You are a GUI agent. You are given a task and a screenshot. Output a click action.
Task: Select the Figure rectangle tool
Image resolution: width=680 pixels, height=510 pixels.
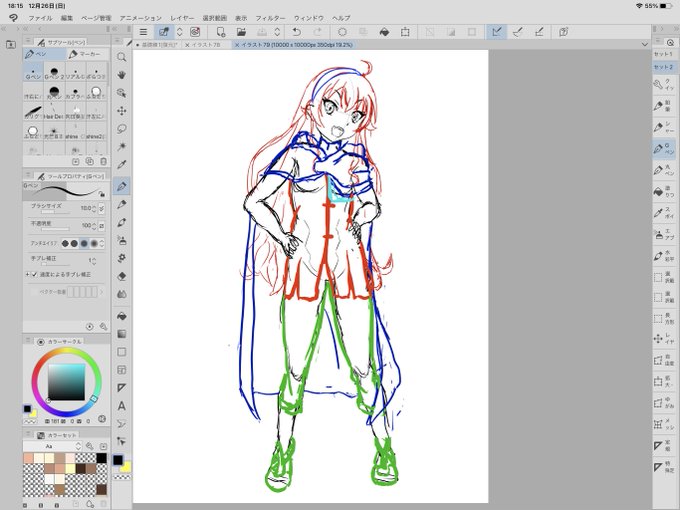point(122,352)
